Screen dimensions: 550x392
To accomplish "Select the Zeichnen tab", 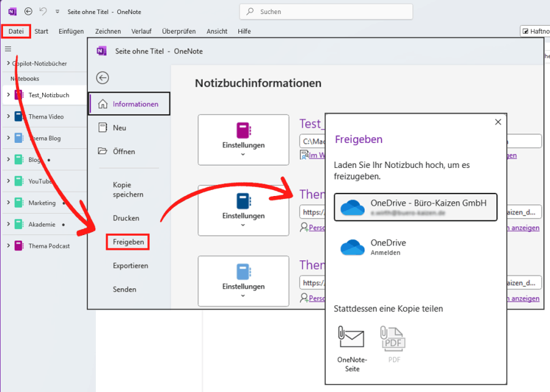I will pos(108,31).
